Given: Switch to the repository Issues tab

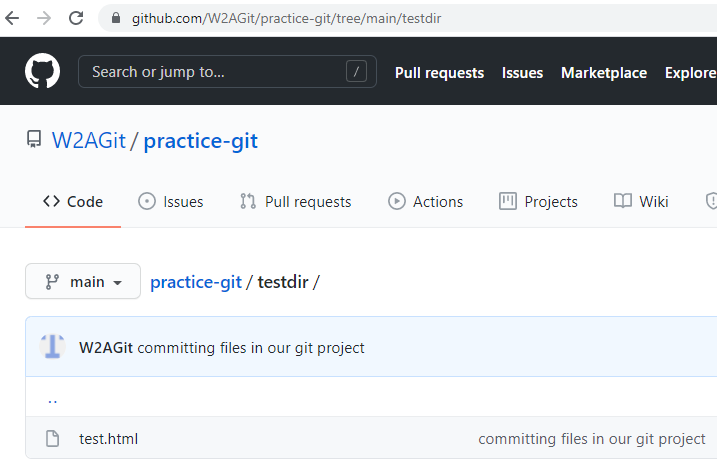Looking at the screenshot, I should pyautogui.click(x=171, y=202).
